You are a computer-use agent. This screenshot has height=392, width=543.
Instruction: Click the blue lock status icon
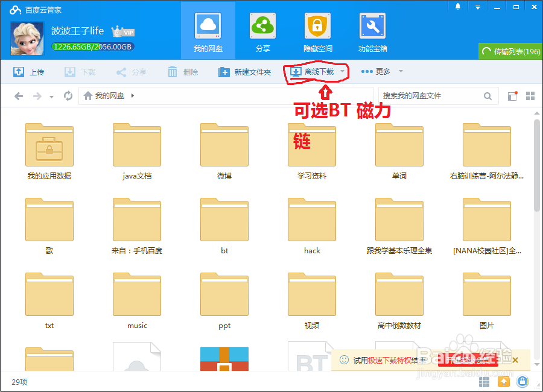tap(522, 382)
